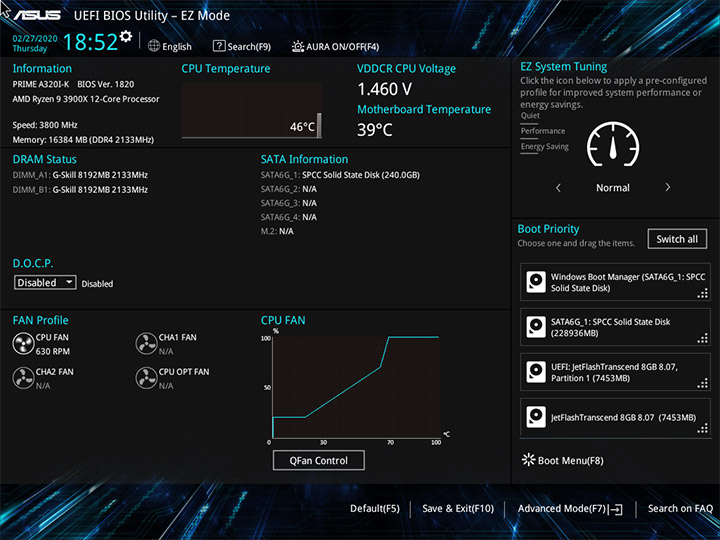The width and height of the screenshot is (720, 540).
Task: Click the SATA6G_2 N/A line
Action: pyautogui.click(x=289, y=189)
